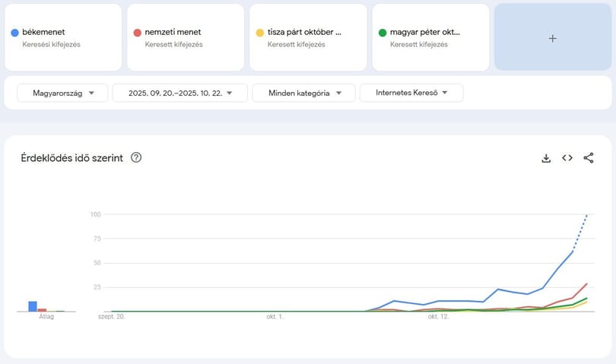Share the interest over time chart
This screenshot has width=616, height=364.
coord(588,158)
